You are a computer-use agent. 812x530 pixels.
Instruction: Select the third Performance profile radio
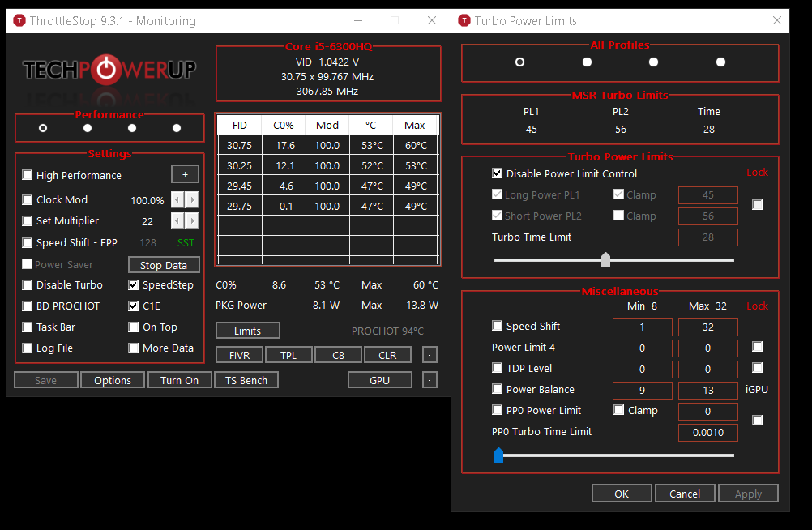(x=132, y=127)
